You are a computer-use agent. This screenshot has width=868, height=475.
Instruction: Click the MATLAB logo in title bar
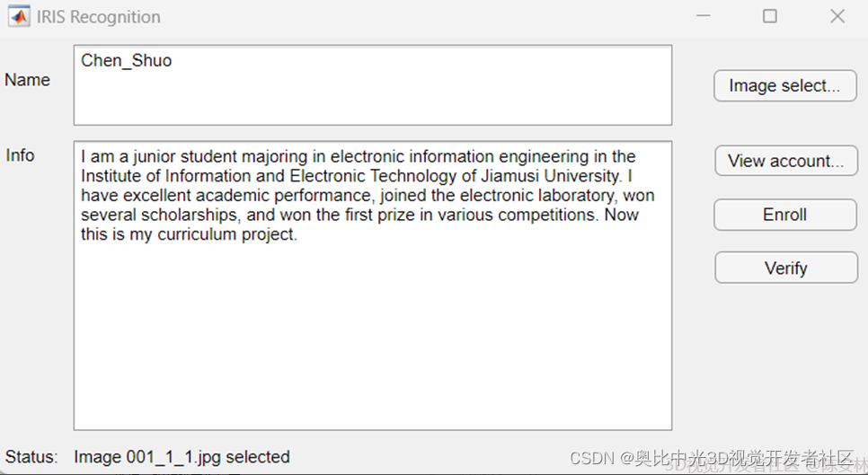click(x=19, y=17)
